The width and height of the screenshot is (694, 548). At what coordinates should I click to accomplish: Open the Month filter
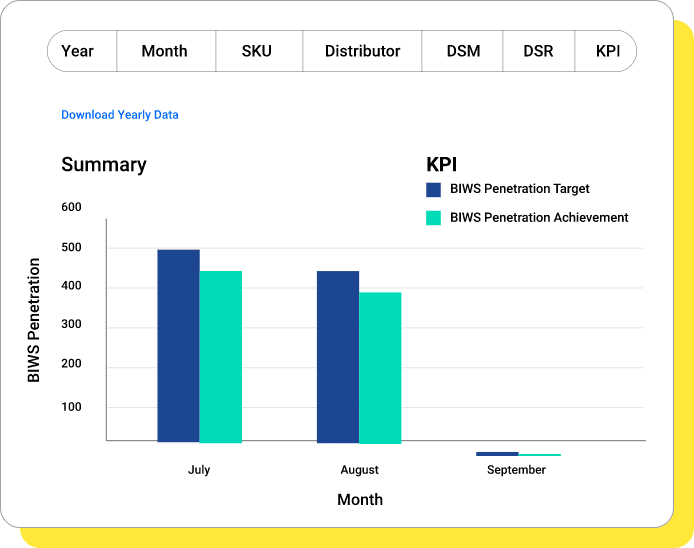tap(165, 51)
